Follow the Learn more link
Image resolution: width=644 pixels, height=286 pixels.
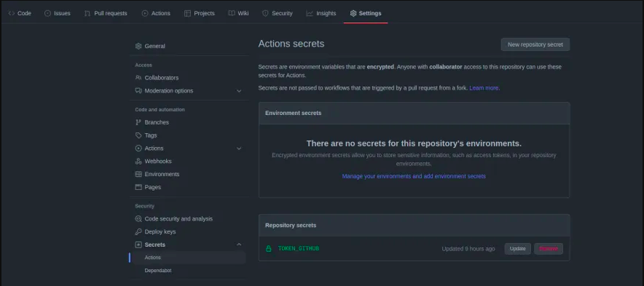tap(484, 88)
